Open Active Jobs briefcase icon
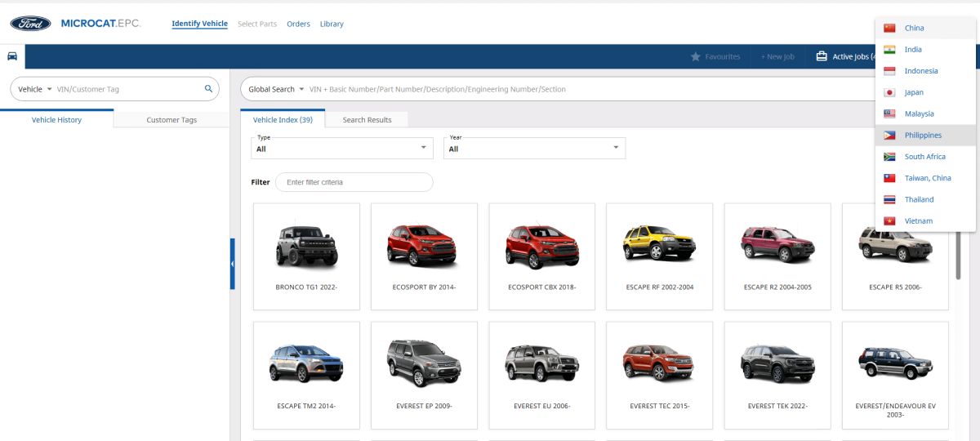The height and width of the screenshot is (441, 980). (822, 56)
